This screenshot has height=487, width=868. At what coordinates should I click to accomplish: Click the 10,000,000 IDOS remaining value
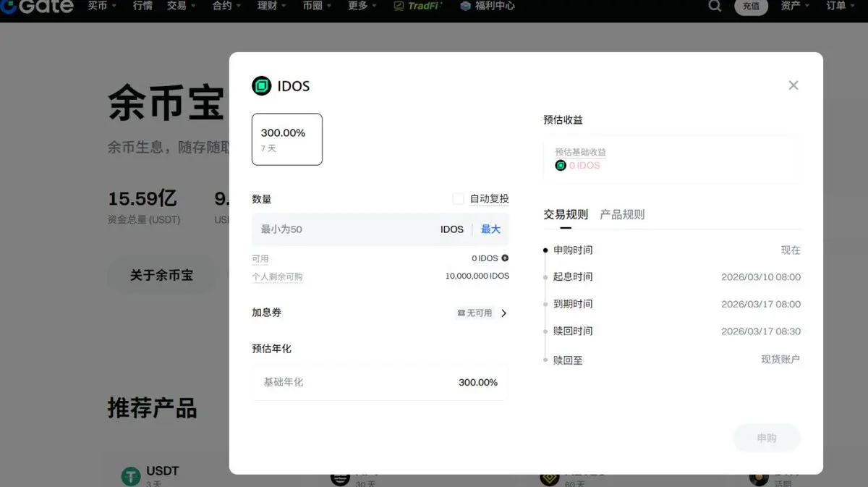tap(477, 276)
